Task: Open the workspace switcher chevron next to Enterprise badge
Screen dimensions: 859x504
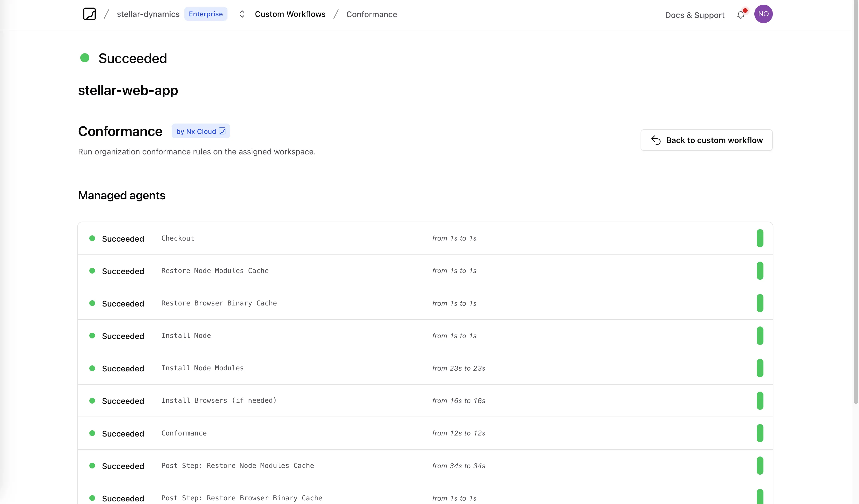Action: point(242,14)
